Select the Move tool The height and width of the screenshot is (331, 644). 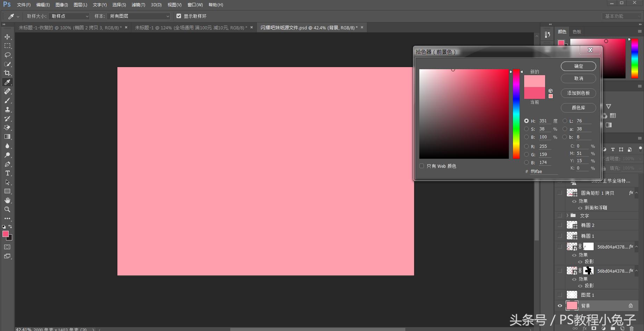7,37
